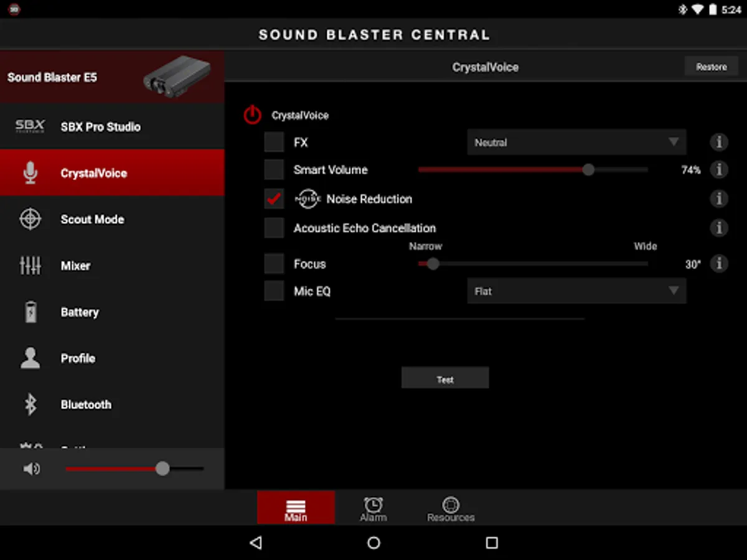The height and width of the screenshot is (560, 747).
Task: Click the Wi-Fi status icon
Action: 697,9
